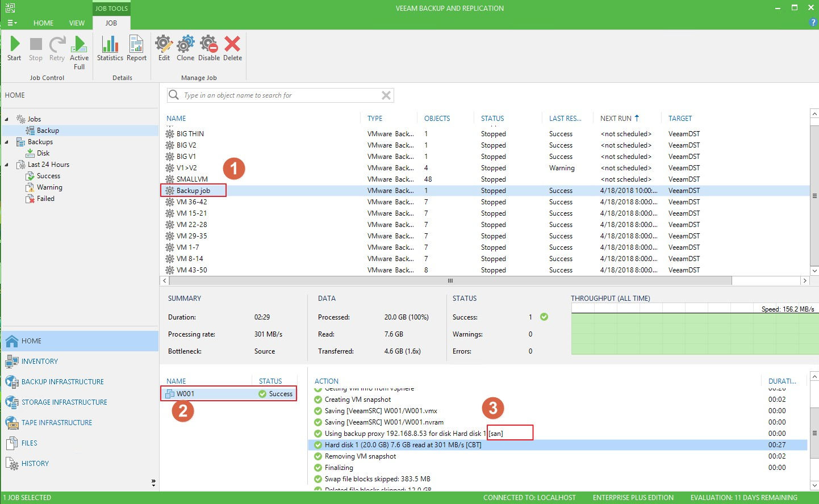
Task: Run an Active Full backup
Action: point(79,45)
